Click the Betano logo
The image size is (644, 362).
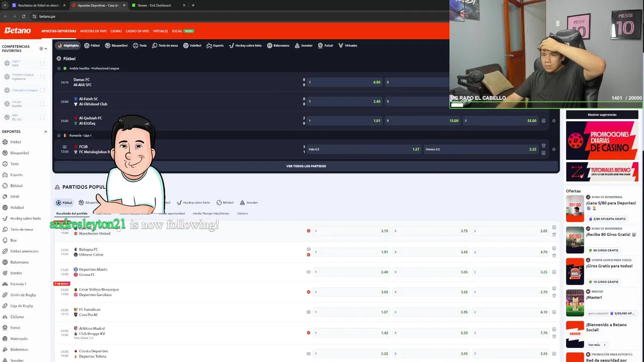18,31
